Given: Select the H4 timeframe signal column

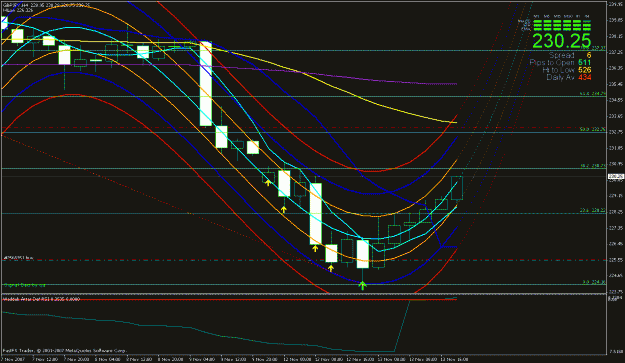Looking at the screenshot, I should coord(587,23).
